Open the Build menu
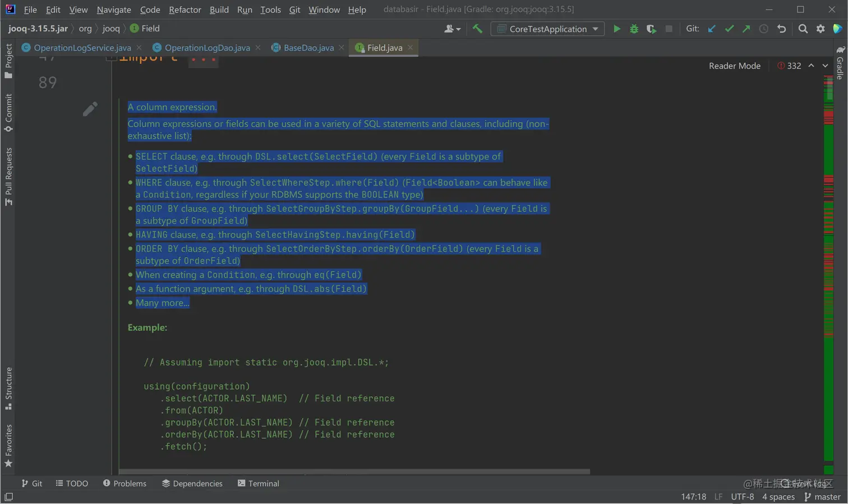Viewport: 848px width, 504px height. click(219, 10)
